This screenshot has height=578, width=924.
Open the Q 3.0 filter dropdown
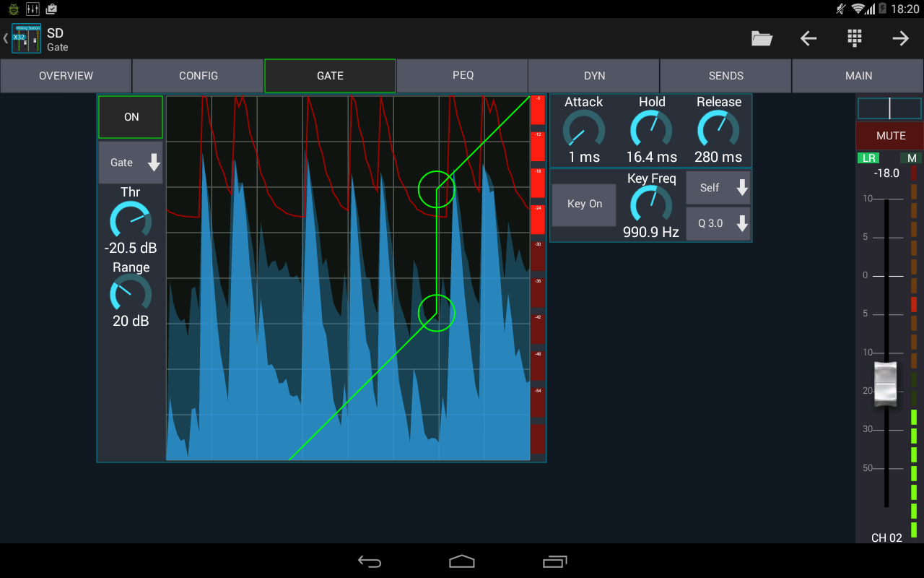[718, 223]
